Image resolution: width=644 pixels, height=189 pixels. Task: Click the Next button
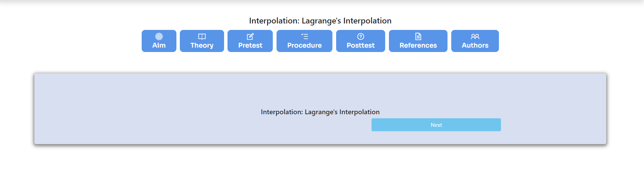[x=436, y=125]
